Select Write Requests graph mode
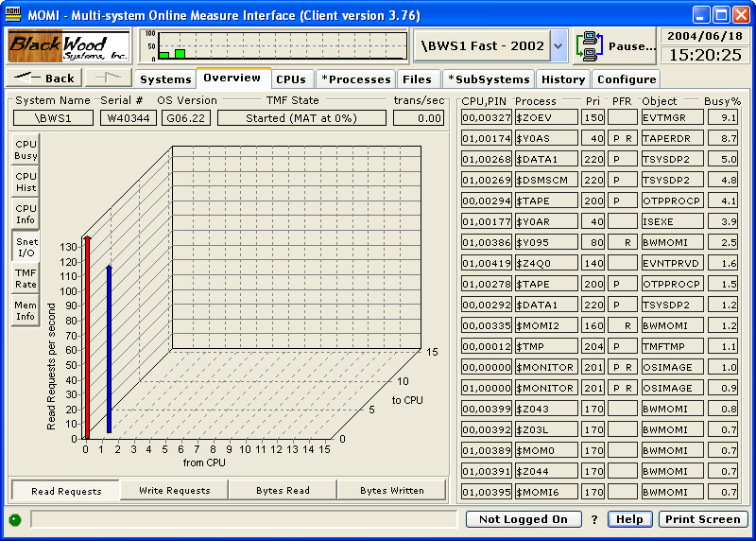The image size is (756, 541). tap(174, 490)
